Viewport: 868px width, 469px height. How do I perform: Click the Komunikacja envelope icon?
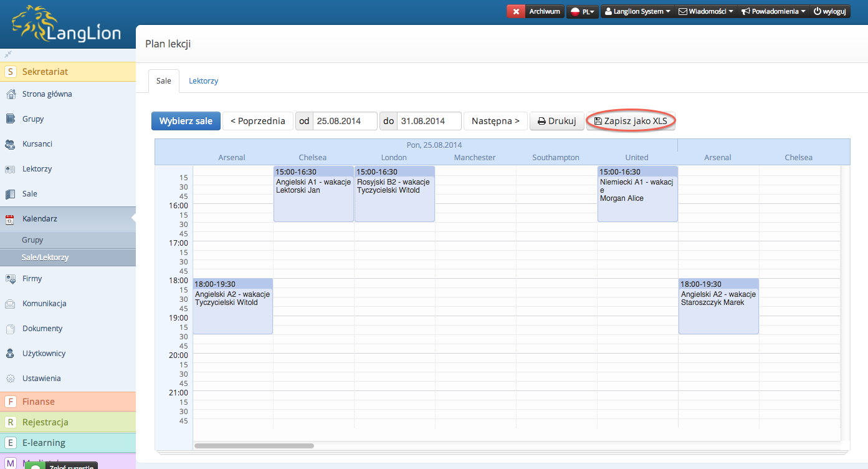point(10,304)
